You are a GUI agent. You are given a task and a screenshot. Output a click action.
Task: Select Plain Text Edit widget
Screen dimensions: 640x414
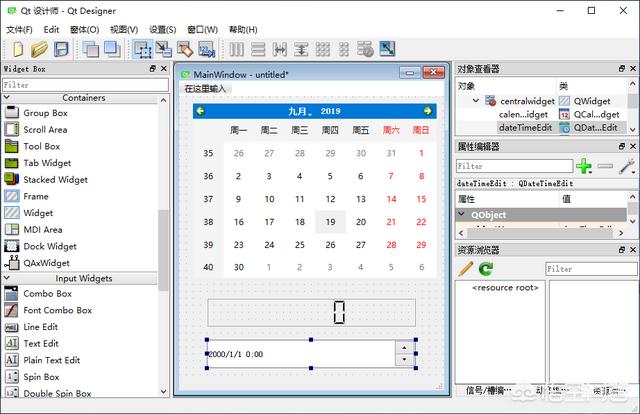(51, 360)
